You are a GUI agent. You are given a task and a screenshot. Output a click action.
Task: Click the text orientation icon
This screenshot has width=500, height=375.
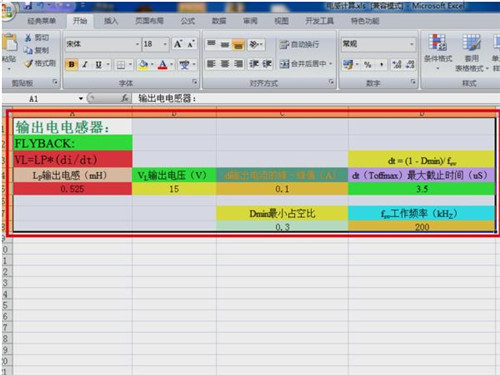coord(255,44)
